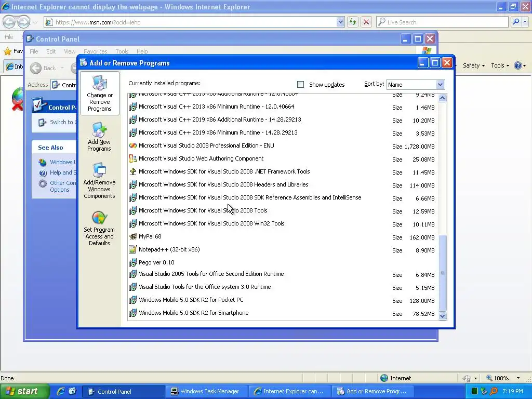This screenshot has width=532, height=399.
Task: Click the Live Search magnifier button
Action: coord(516,22)
